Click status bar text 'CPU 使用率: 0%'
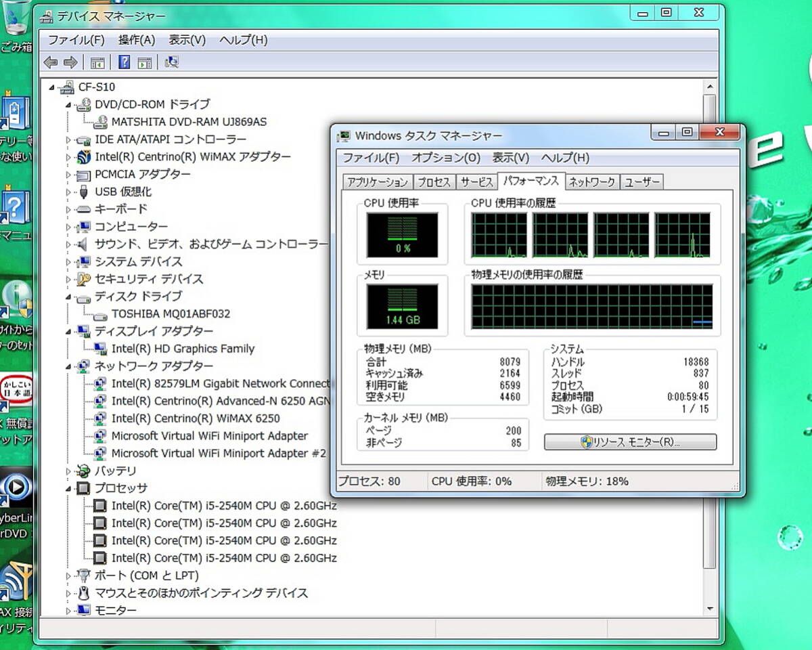 point(472,481)
